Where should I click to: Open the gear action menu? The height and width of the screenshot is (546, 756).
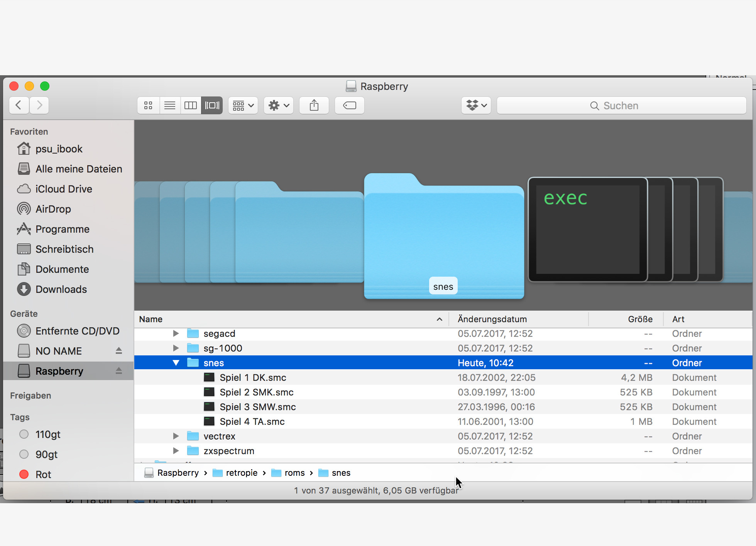coord(279,105)
